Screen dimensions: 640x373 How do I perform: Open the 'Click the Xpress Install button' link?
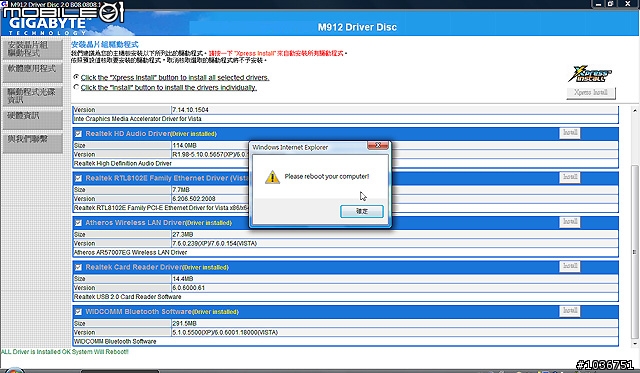[x=175, y=78]
